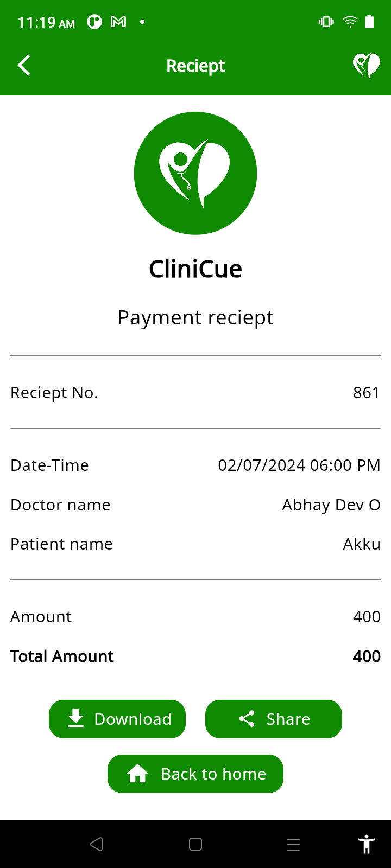
Task: Tap the doctor name Abhay Dev O
Action: tap(331, 505)
